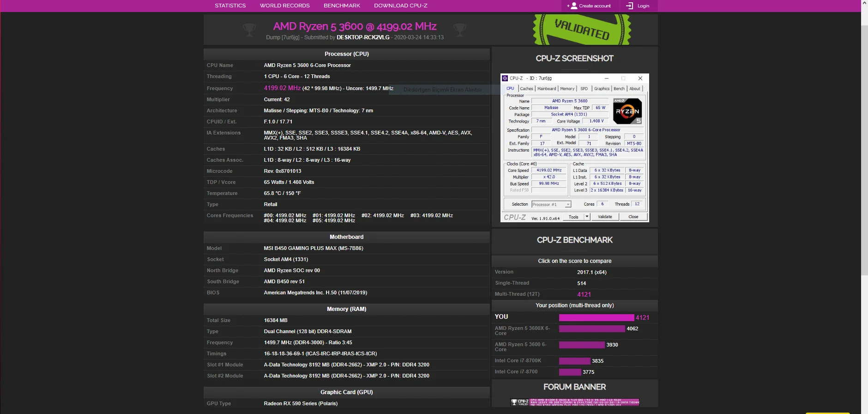
Task: Click the Architecture value Matisse / Stepping
Action: coord(318,110)
